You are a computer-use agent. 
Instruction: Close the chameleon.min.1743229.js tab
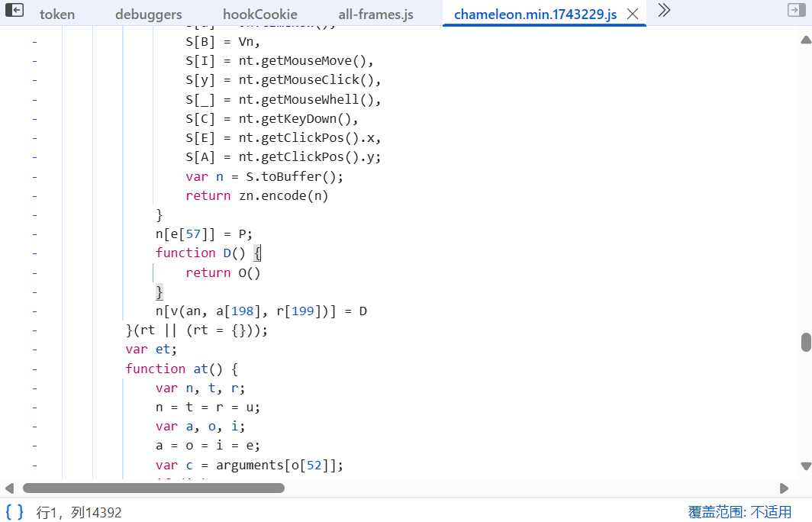point(632,14)
